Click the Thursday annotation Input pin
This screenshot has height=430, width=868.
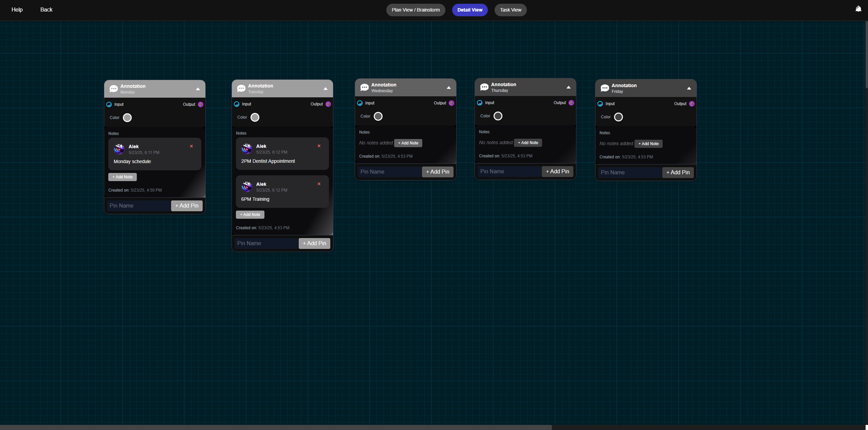[x=480, y=103]
